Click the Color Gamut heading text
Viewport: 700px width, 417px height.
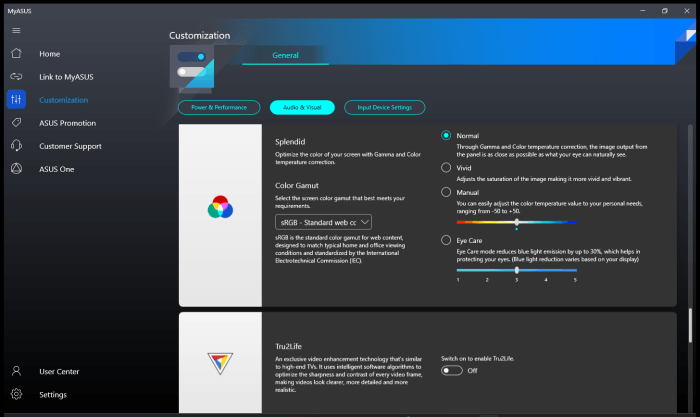click(x=297, y=186)
